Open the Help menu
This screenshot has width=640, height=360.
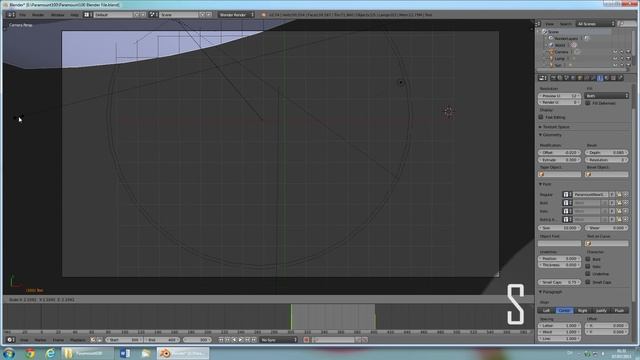tap(74, 15)
